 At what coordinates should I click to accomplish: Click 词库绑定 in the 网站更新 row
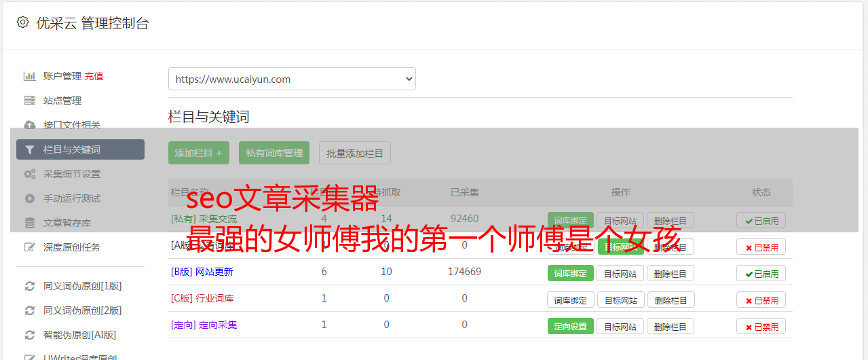coord(571,273)
